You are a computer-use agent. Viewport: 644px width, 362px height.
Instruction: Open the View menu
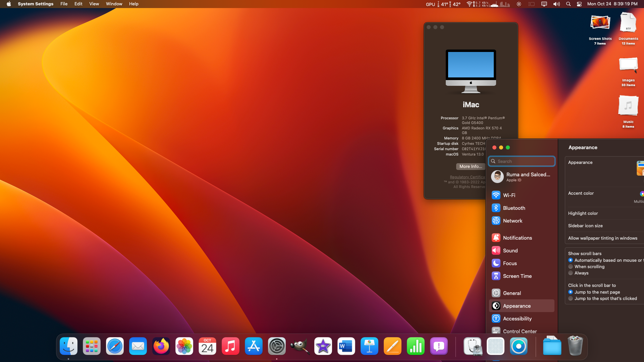94,4
